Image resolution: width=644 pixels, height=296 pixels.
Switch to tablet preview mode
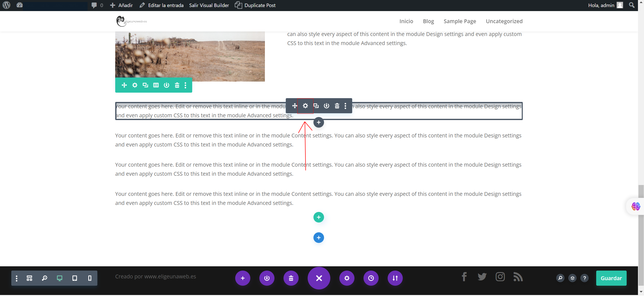pos(75,278)
